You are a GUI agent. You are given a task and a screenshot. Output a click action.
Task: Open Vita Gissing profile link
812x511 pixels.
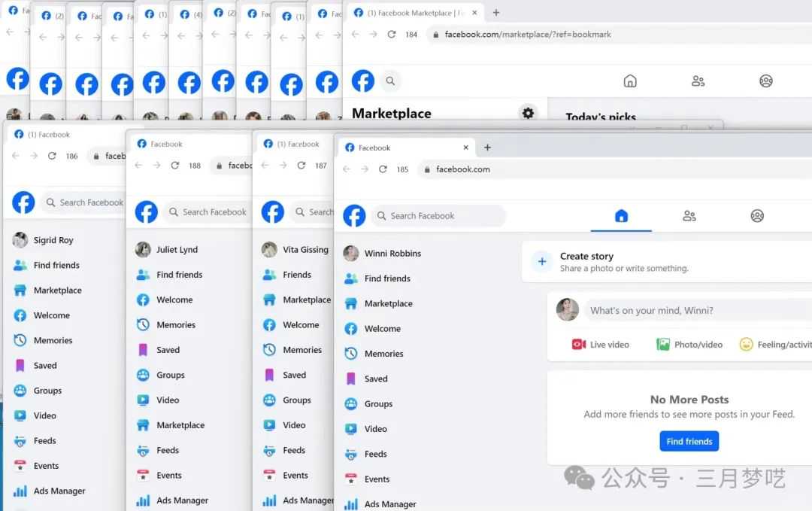[x=295, y=250]
